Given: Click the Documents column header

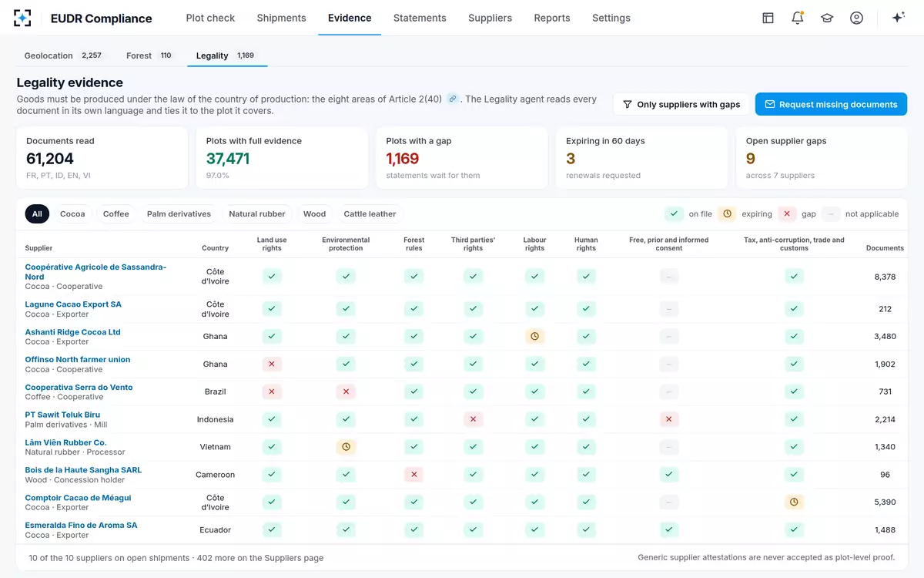Looking at the screenshot, I should point(885,248).
